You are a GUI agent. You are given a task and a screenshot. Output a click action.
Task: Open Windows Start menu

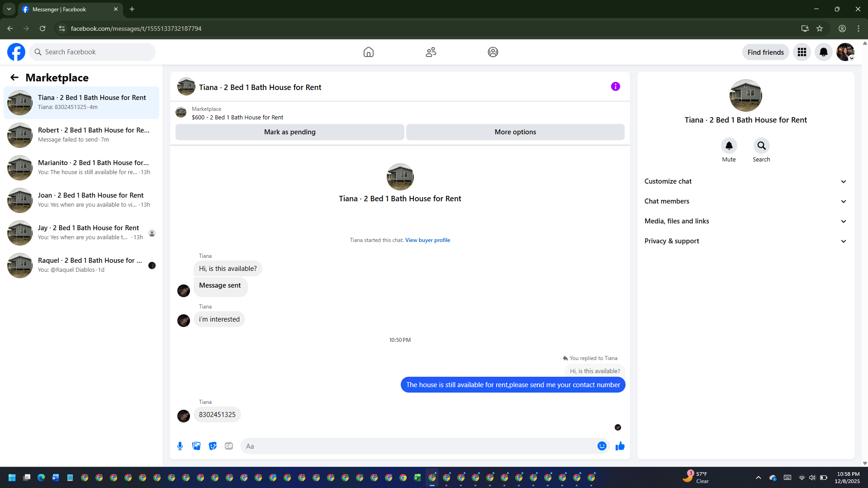[12, 478]
